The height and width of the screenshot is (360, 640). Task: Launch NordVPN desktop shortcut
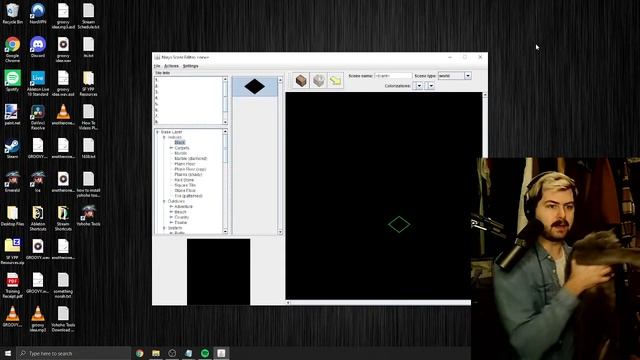pyautogui.click(x=38, y=14)
